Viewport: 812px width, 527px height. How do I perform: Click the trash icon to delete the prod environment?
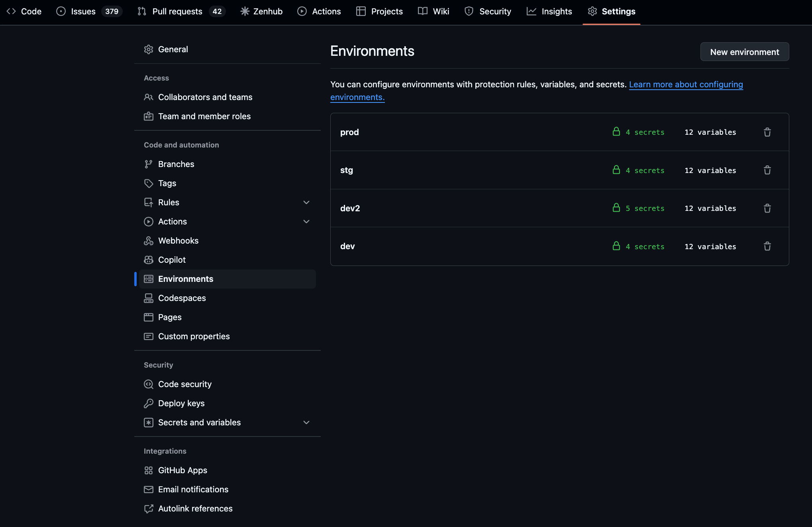[767, 132]
